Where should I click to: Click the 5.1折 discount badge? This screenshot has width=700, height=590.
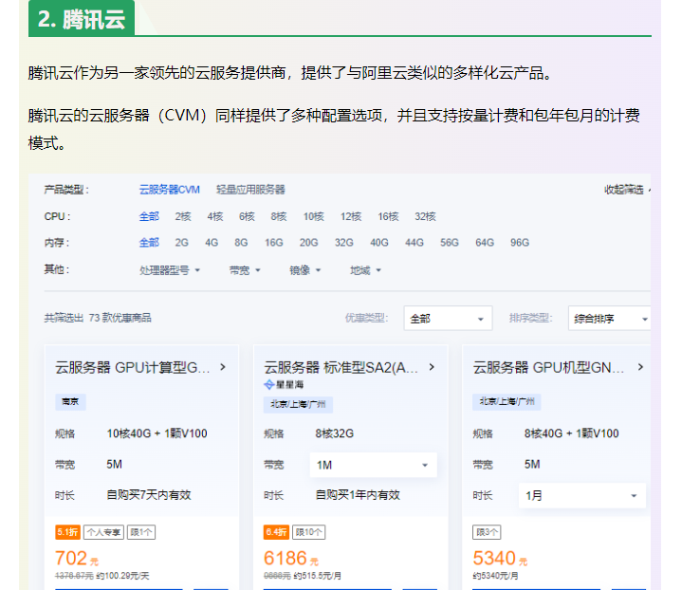click(67, 532)
